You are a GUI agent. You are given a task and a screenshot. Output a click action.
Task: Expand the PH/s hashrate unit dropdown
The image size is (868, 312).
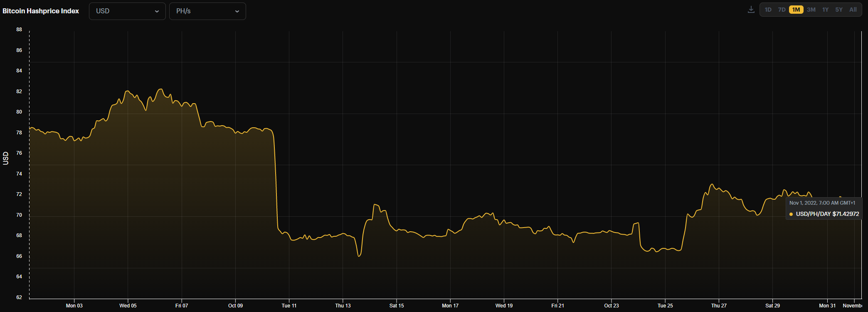pos(207,11)
